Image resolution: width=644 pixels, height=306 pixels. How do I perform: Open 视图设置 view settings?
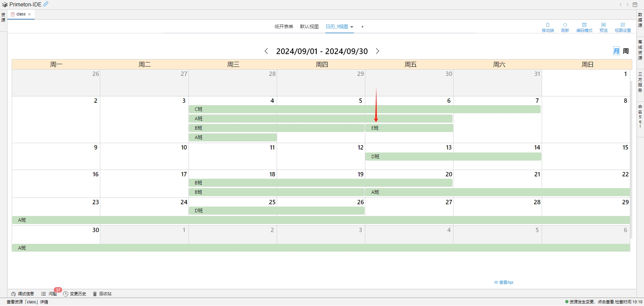pyautogui.click(x=623, y=27)
